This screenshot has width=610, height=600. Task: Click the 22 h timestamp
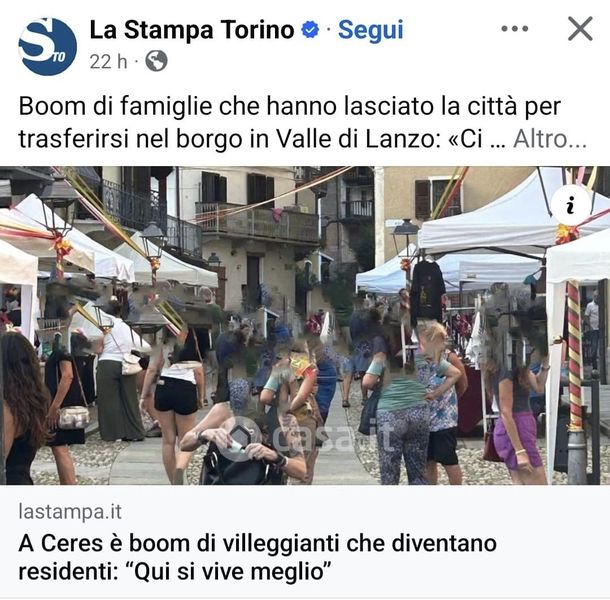coord(108,61)
